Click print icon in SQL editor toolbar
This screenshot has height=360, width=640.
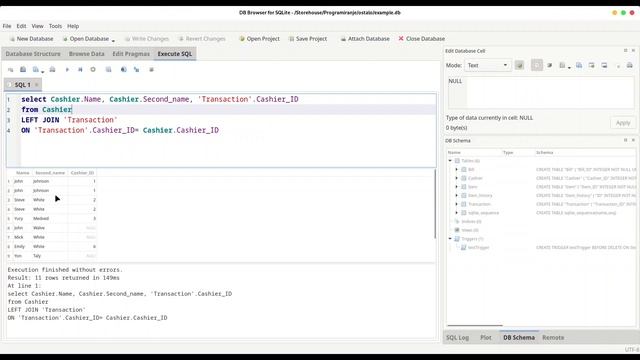pos(53,70)
